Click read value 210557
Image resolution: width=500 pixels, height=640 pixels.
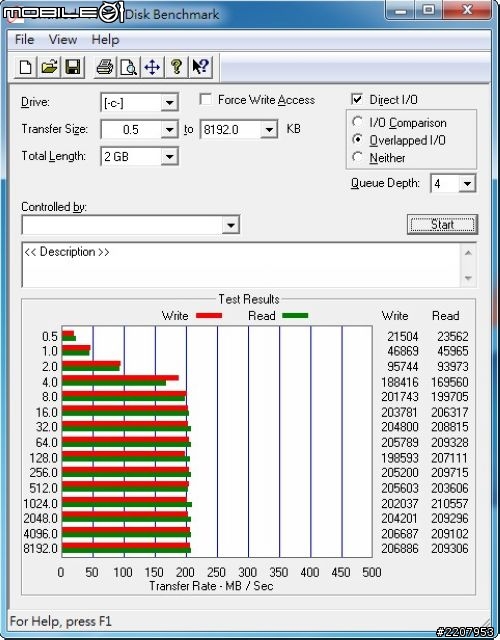[x=450, y=503]
